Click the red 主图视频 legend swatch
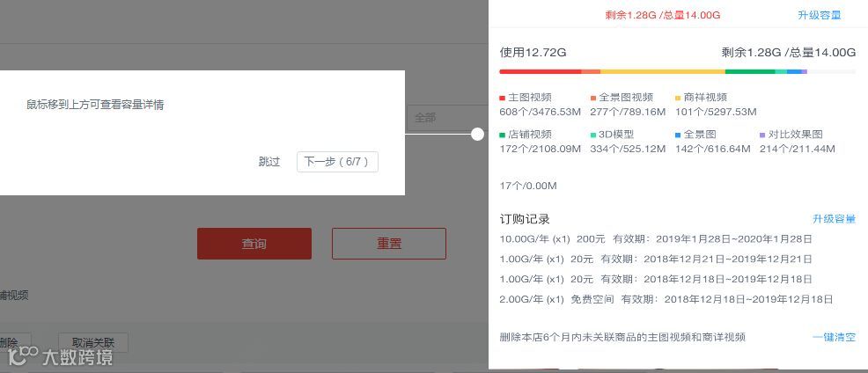Screen dimensions: 868x373 tap(502, 98)
